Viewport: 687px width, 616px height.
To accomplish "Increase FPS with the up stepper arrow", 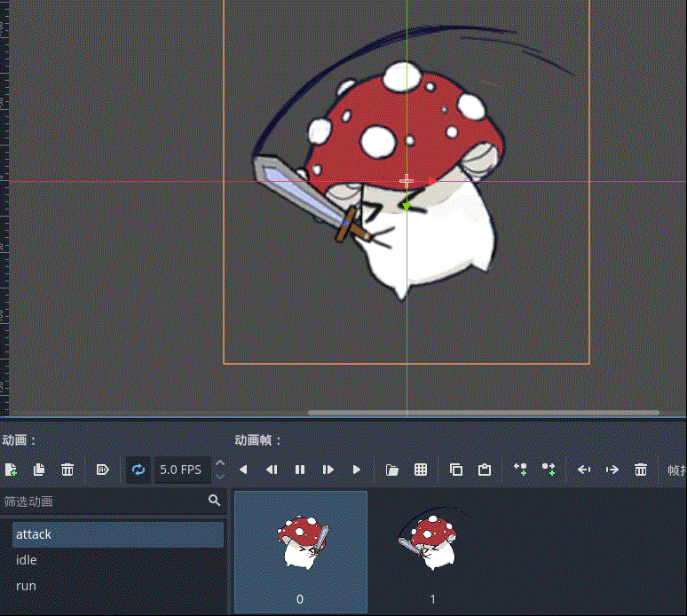I will click(x=220, y=463).
